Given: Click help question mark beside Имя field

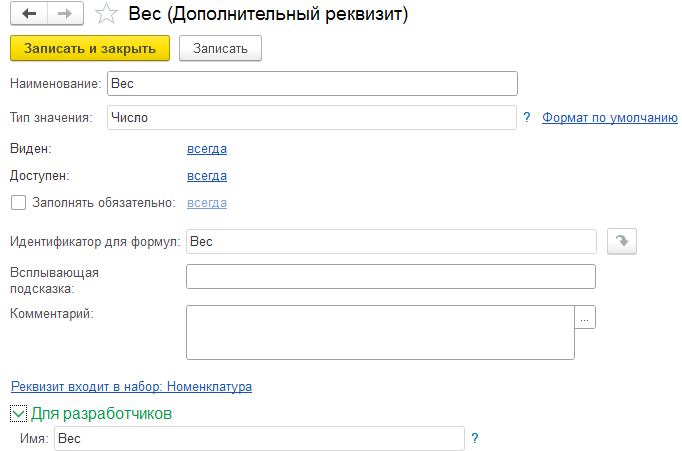Looking at the screenshot, I should click(x=475, y=438).
